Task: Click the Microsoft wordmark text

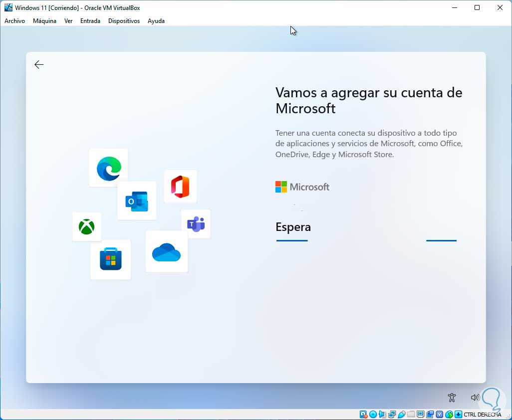Action: (309, 187)
